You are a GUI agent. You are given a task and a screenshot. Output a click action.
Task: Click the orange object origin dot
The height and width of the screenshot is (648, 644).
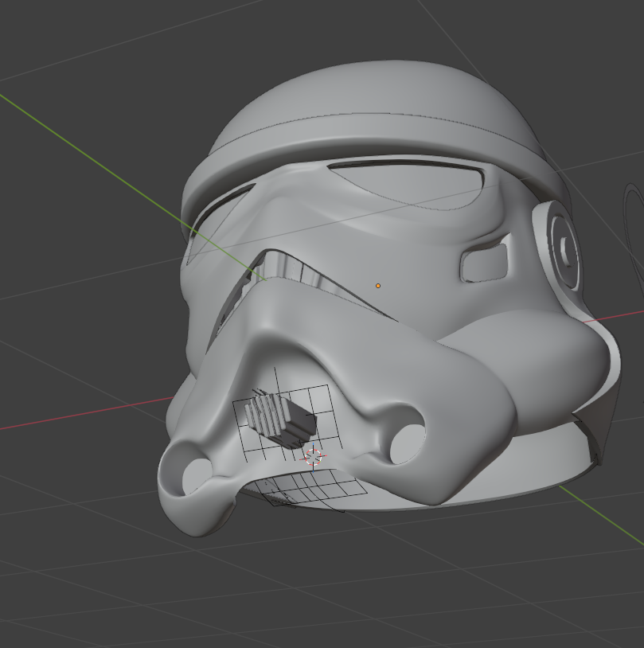[x=378, y=286]
